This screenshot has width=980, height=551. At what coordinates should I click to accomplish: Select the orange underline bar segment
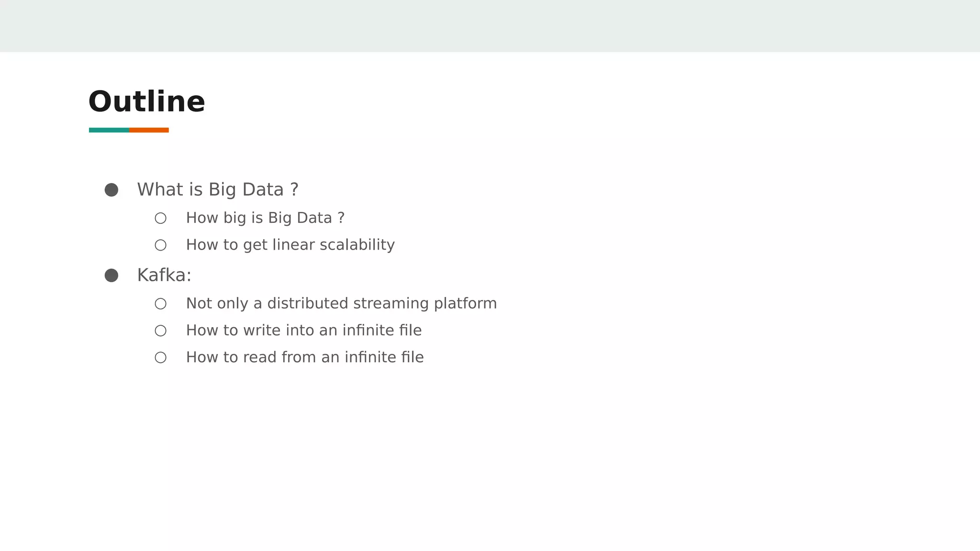pos(149,130)
